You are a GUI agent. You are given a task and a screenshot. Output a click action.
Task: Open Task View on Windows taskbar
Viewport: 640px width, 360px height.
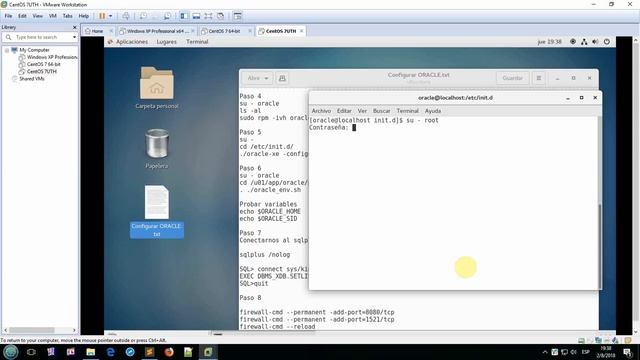click(x=31, y=352)
